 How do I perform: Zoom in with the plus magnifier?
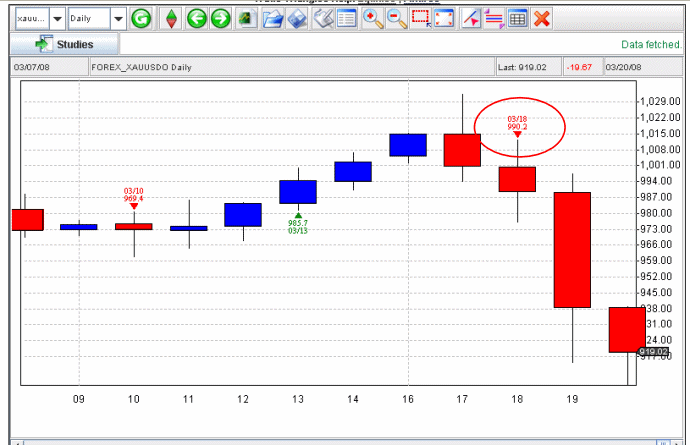point(372,18)
